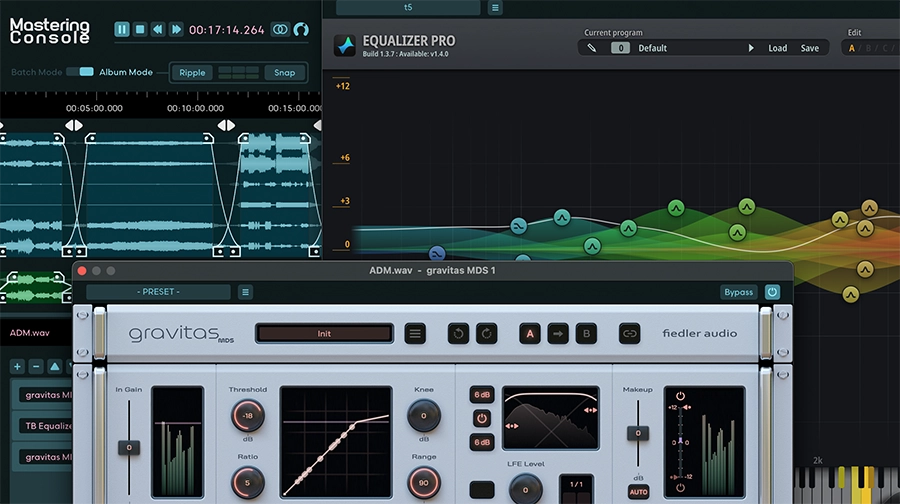Pause playback in Mastering Console
900x504 pixels.
click(x=122, y=30)
